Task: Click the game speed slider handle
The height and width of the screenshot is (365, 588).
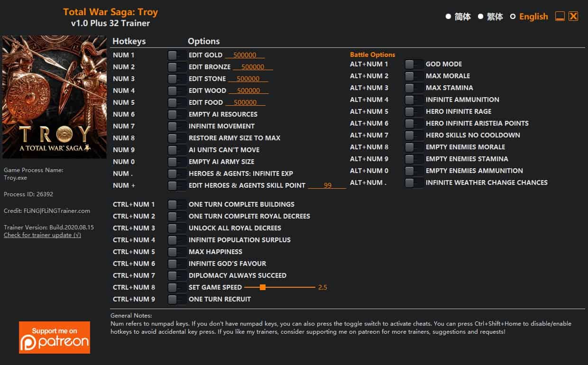Action: pyautogui.click(x=262, y=287)
